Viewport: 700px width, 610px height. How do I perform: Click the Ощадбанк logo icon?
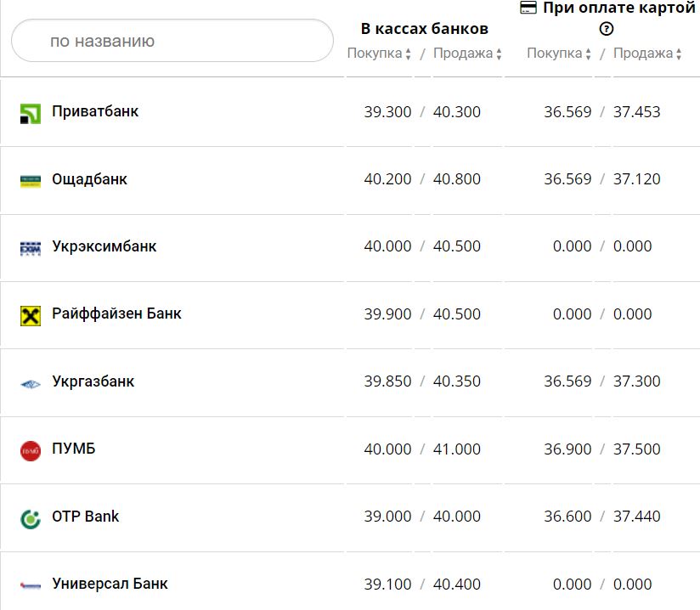[31, 181]
